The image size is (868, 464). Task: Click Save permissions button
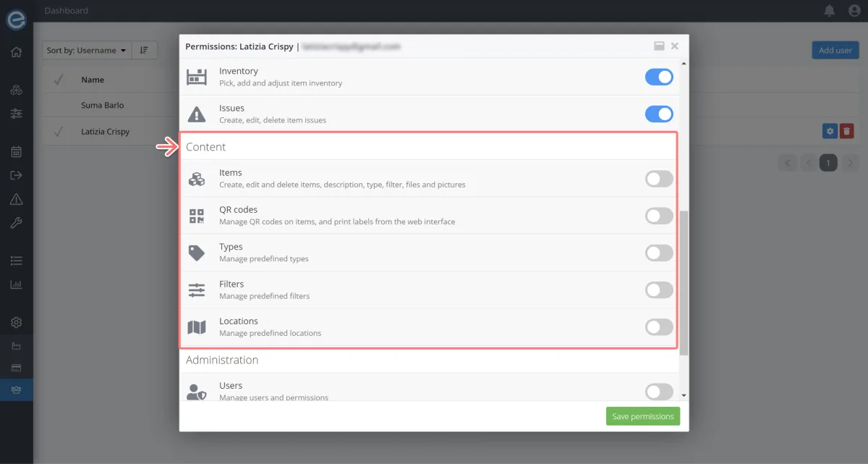click(x=642, y=416)
